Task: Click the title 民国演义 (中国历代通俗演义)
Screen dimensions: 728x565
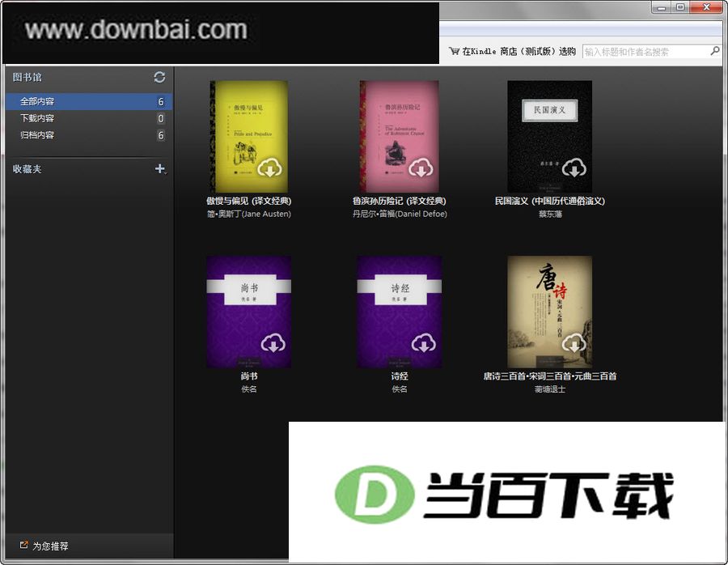Action: click(550, 202)
